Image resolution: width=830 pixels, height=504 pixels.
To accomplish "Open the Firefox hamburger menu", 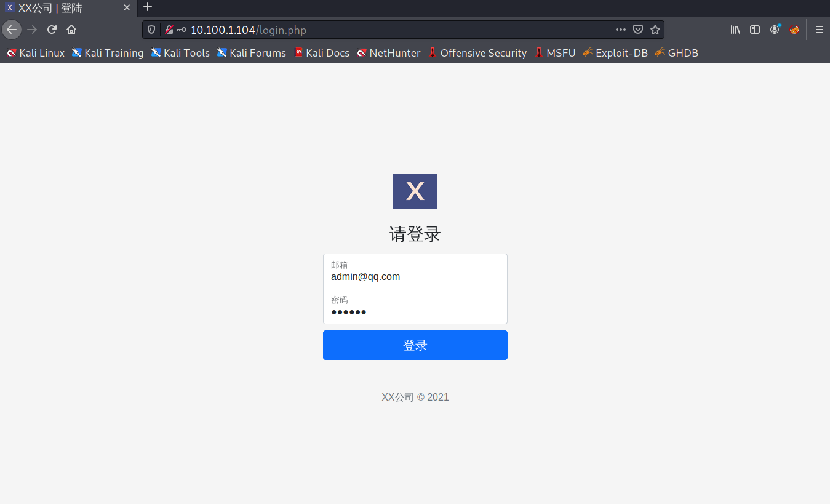I will tap(819, 30).
